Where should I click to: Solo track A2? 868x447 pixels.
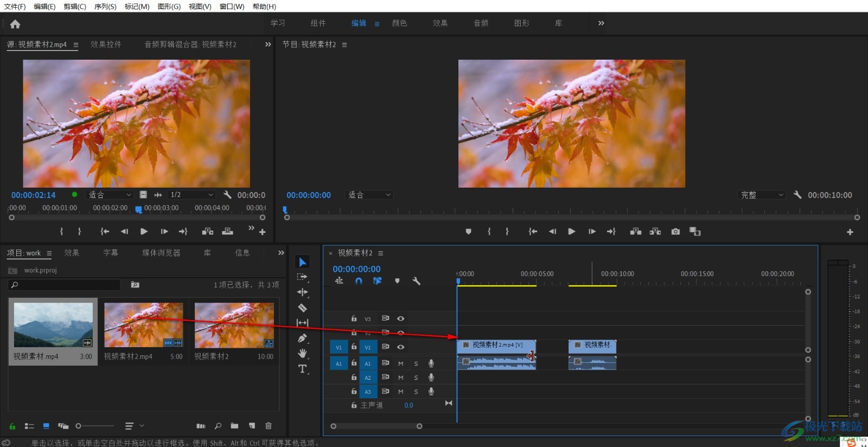point(416,378)
